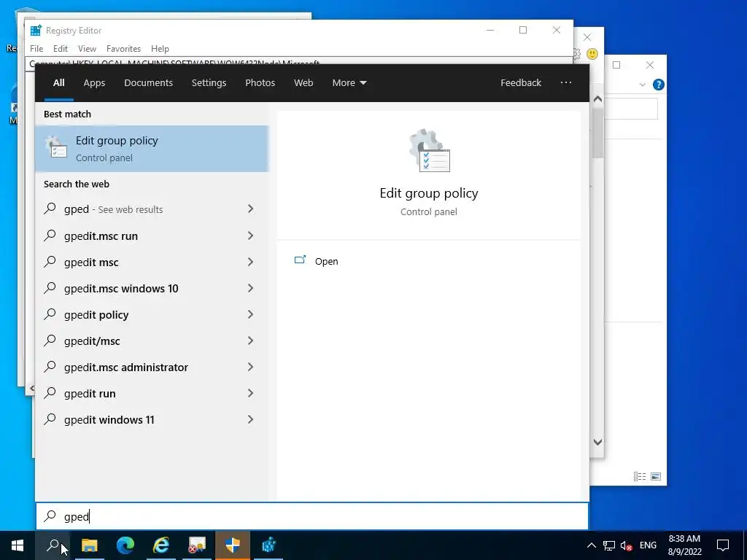Image resolution: width=747 pixels, height=560 pixels.
Task: Click the blue help question mark icon
Action: (659, 85)
